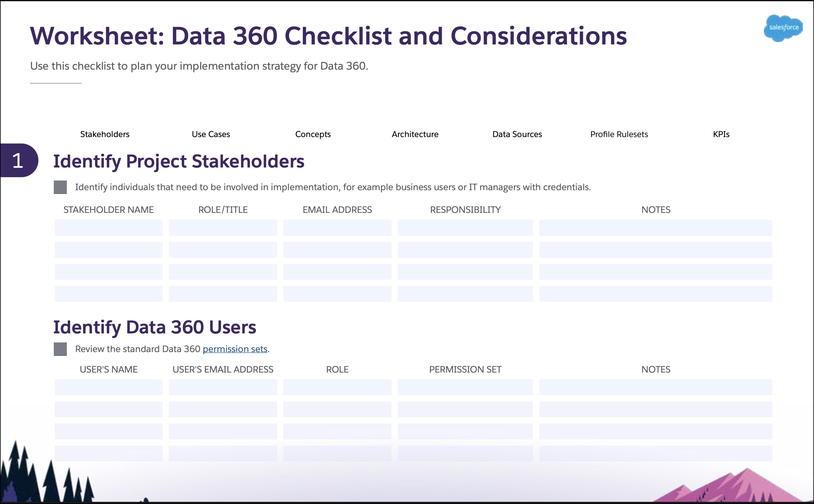
Task: Click first row under RESPONSIBILITY
Action: click(x=465, y=228)
